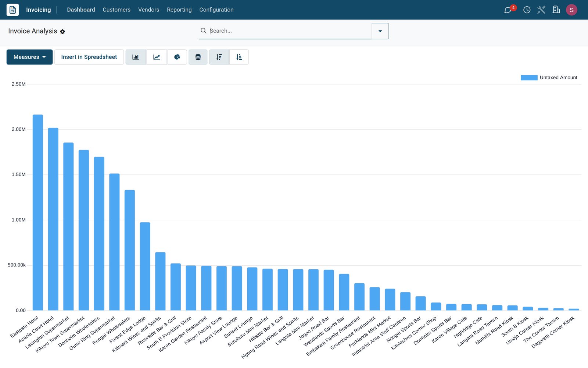Open the developer tools wrench icon
Screen dimensions: 588x368
[x=541, y=10]
